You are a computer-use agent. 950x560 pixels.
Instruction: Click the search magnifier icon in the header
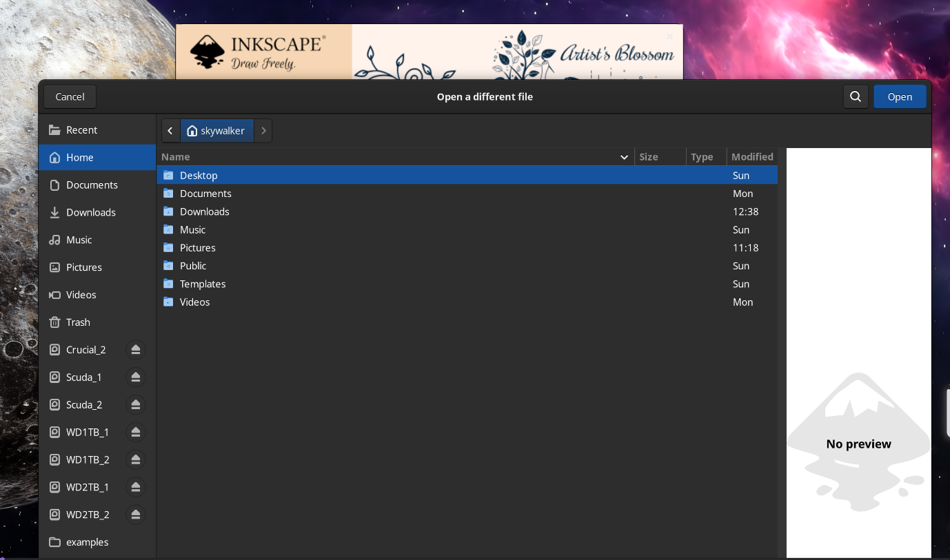point(856,97)
